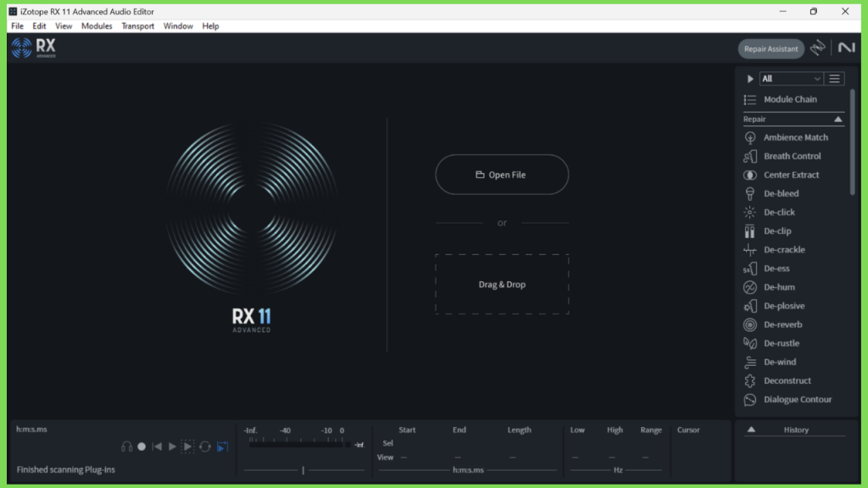
Task: Expand the History panel
Action: pyautogui.click(x=751, y=430)
